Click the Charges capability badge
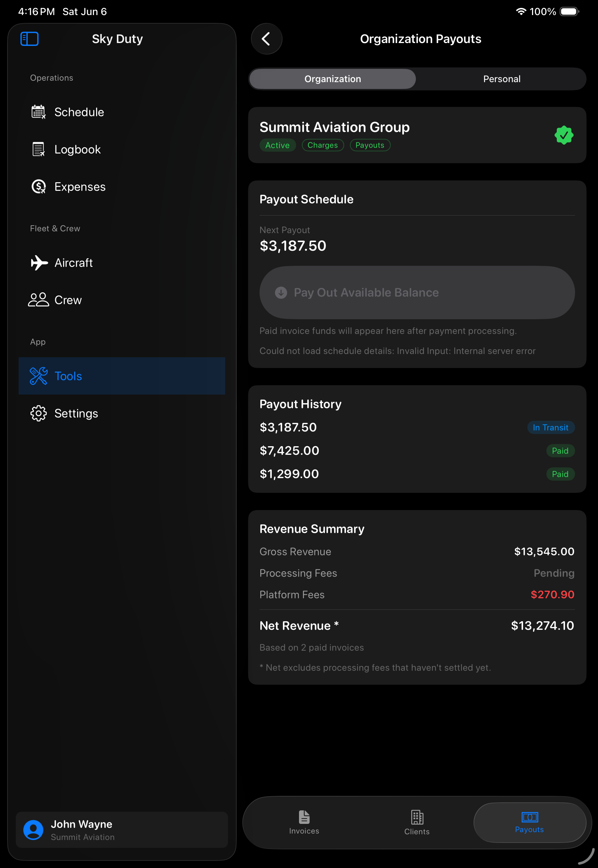 323,145
